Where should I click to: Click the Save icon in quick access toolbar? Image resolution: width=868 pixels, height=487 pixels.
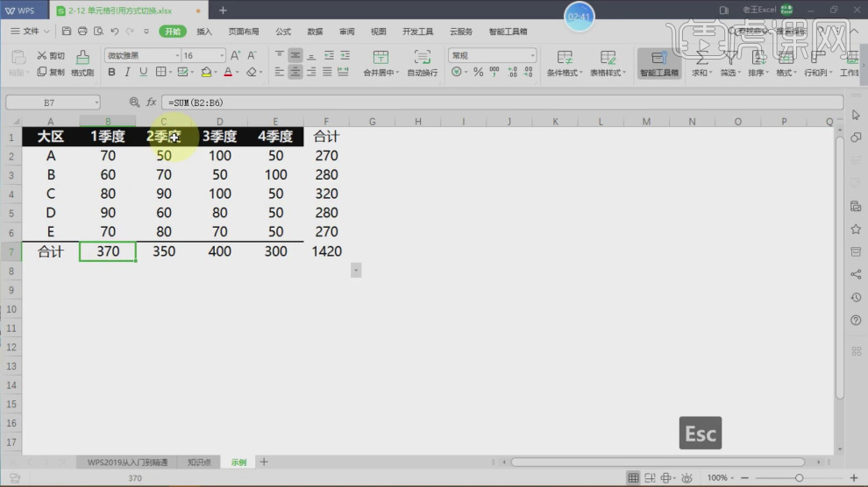pyautogui.click(x=68, y=32)
